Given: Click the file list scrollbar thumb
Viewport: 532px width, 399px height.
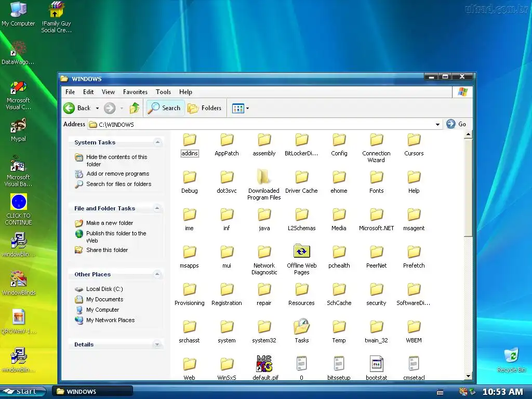Looking at the screenshot, I should (468, 187).
